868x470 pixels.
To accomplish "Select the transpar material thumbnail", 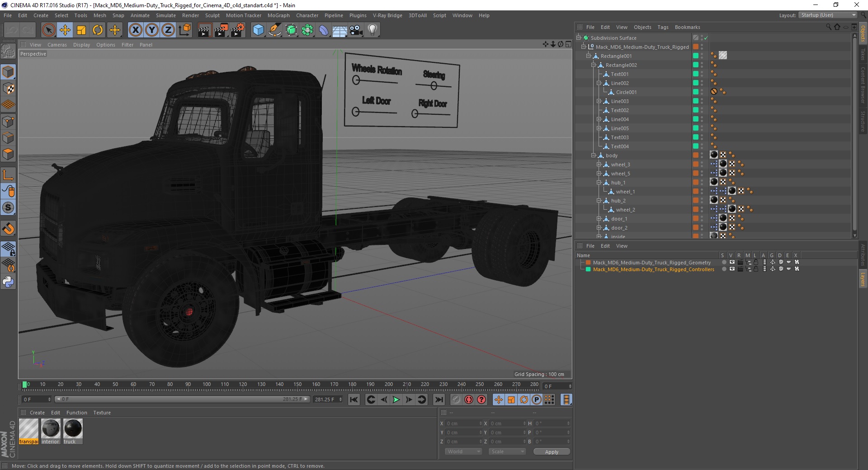I will 28,432.
